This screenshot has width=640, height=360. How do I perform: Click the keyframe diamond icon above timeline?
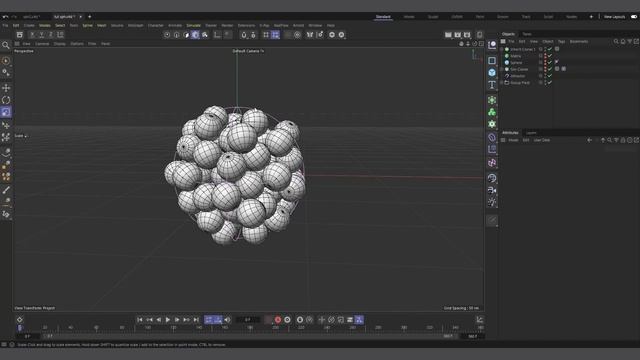click(20, 320)
